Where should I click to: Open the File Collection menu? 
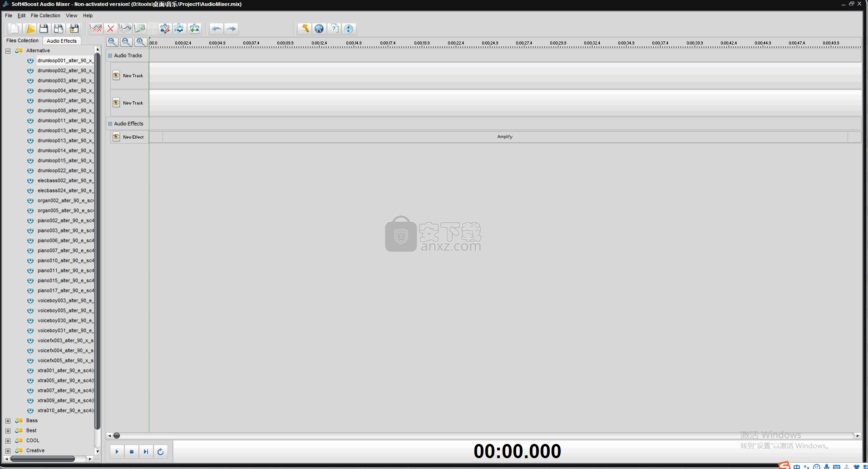tap(45, 15)
